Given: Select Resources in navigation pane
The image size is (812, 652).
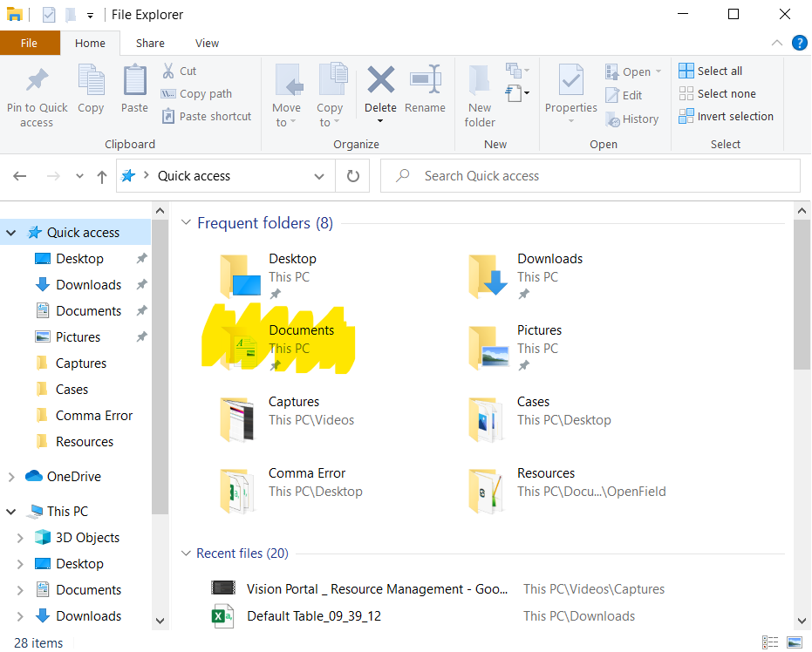Looking at the screenshot, I should coord(85,442).
